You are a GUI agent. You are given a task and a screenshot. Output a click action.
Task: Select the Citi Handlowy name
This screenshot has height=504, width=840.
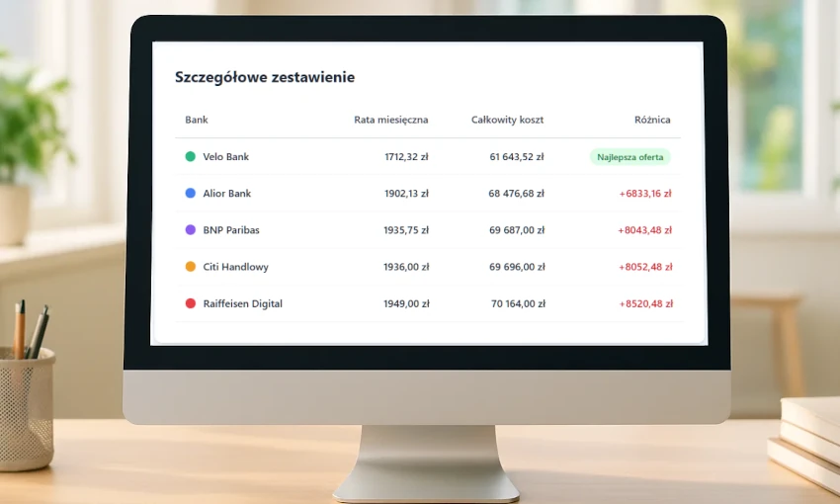click(x=235, y=267)
